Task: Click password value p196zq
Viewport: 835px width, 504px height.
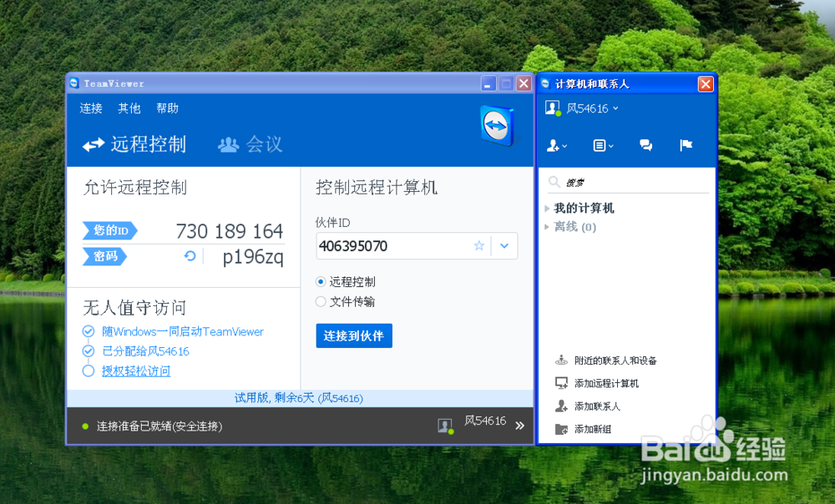Action: [x=253, y=256]
